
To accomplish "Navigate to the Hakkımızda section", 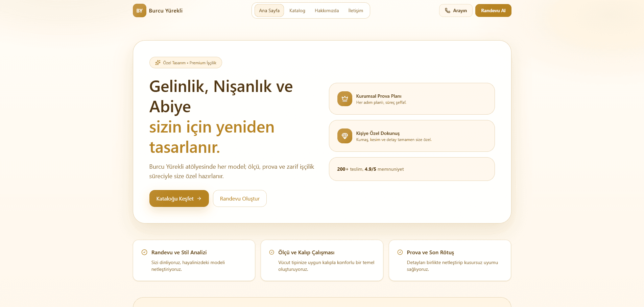I will [x=327, y=10].
